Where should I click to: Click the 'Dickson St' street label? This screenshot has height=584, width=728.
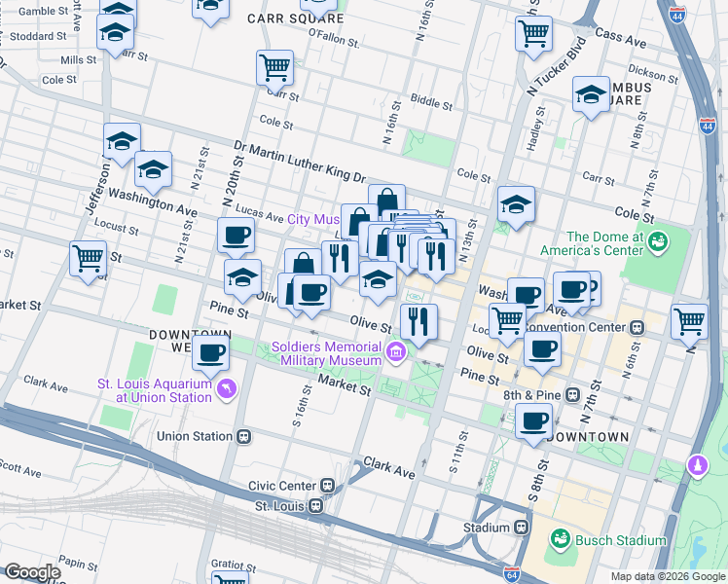[653, 74]
